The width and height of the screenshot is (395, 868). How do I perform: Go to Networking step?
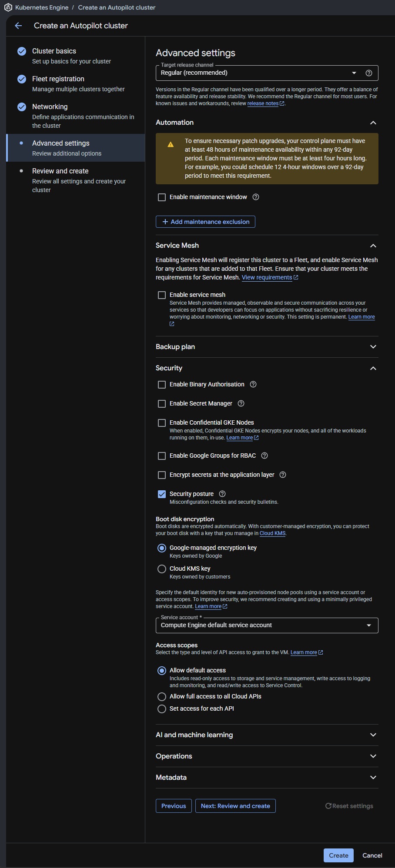75,116
